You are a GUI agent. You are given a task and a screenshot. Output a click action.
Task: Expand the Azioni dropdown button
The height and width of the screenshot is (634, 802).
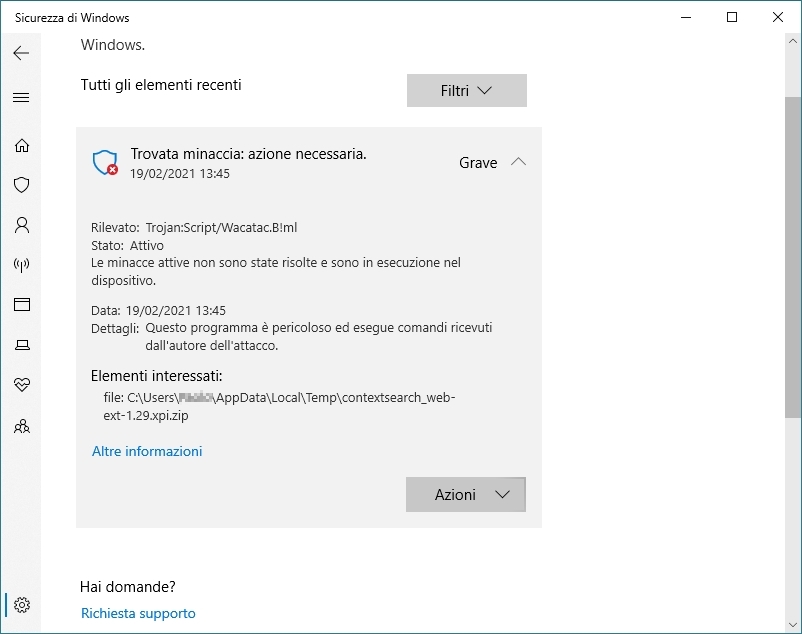point(465,494)
